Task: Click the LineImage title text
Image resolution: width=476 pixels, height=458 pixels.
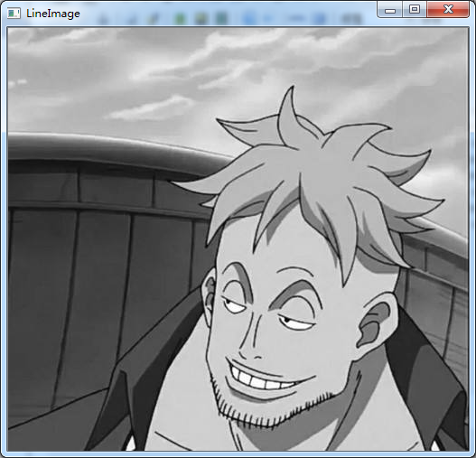Action: 53,14
